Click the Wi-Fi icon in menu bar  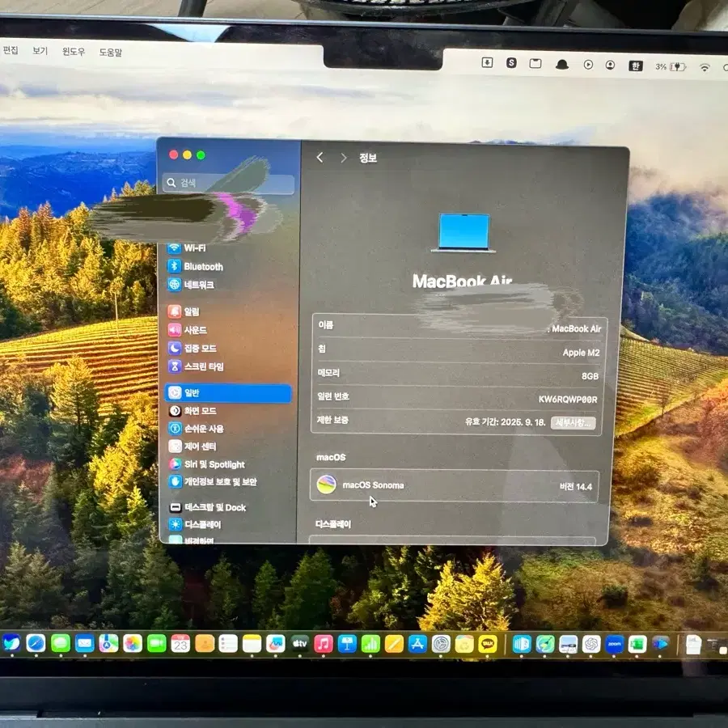[705, 68]
